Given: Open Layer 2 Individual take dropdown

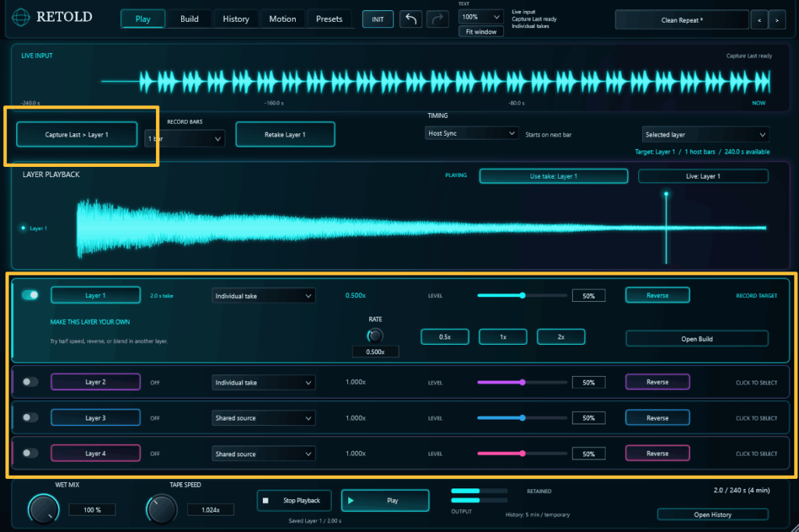Looking at the screenshot, I should [x=264, y=383].
